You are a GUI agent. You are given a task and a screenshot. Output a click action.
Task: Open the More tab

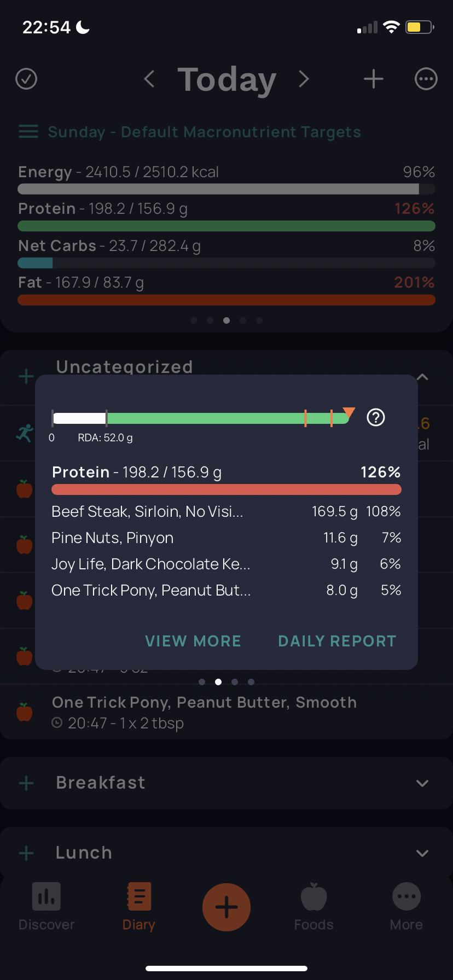coord(406,907)
